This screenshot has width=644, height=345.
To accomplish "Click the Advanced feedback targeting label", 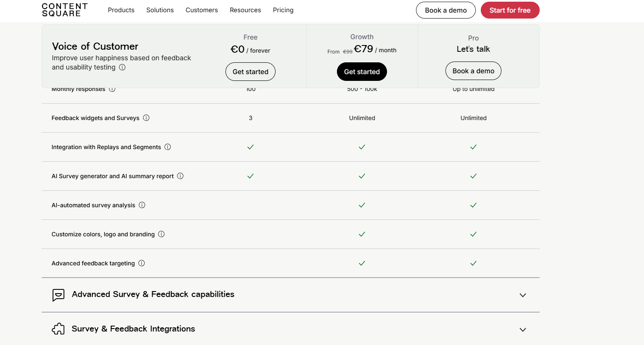I will coord(93,263).
